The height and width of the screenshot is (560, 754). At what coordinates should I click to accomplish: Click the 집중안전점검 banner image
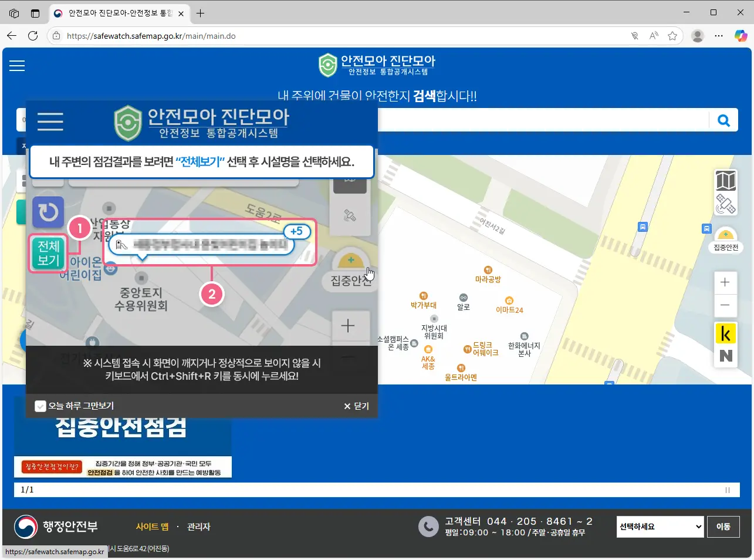pyautogui.click(x=123, y=447)
